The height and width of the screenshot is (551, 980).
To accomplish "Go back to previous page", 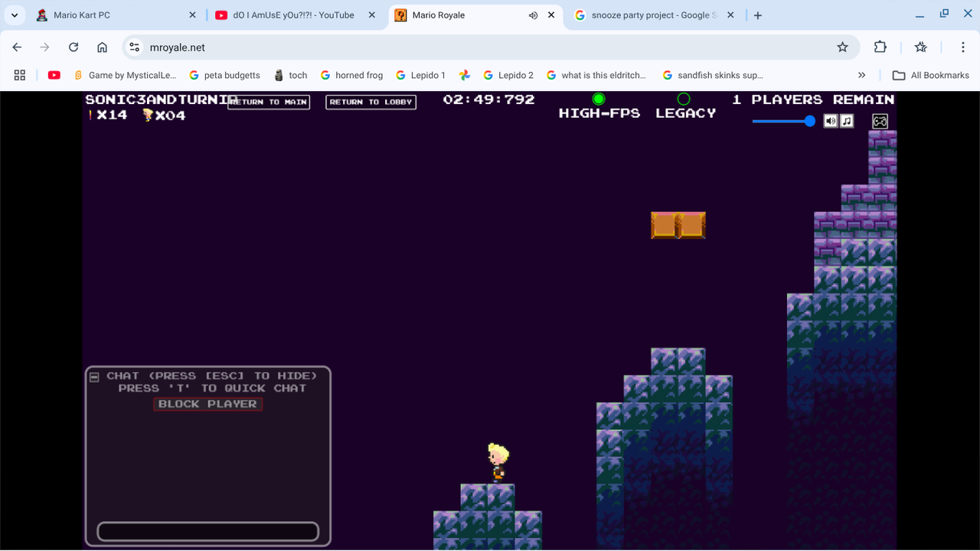I will 17,47.
